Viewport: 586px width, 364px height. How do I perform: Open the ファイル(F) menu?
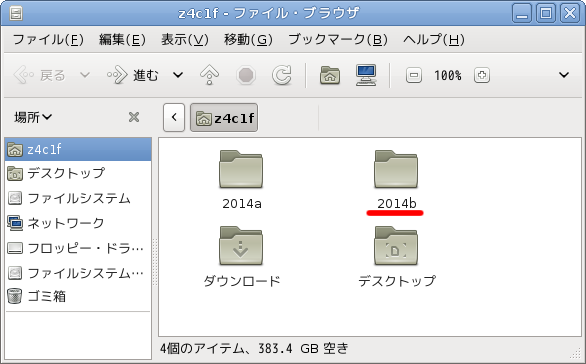click(x=48, y=39)
